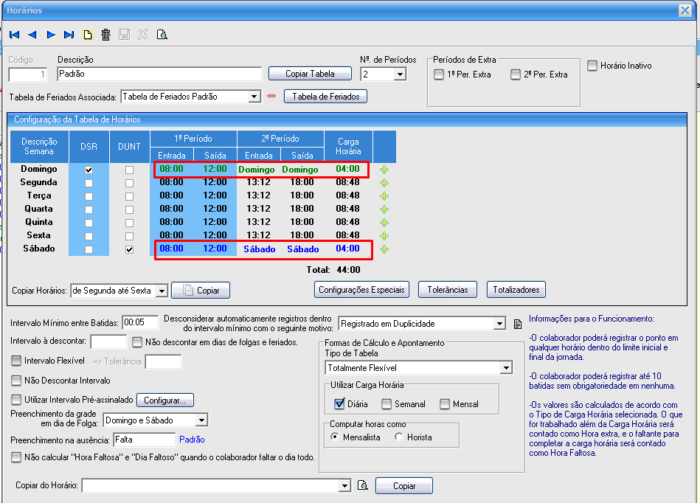700x503 pixels.
Task: Delete record trash can icon
Action: [106, 35]
